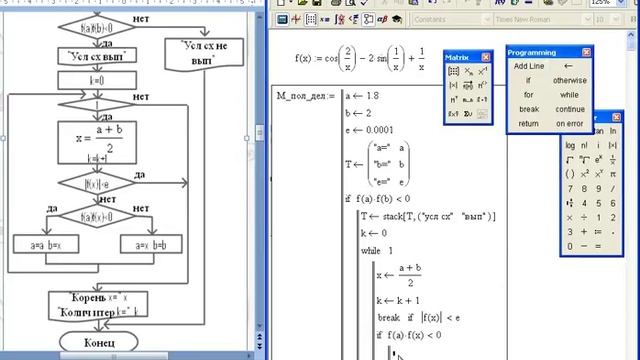Viewport: 640px width, 360px height.
Task: Click the Конец terminator shape in the flowchart
Action: click(99, 342)
